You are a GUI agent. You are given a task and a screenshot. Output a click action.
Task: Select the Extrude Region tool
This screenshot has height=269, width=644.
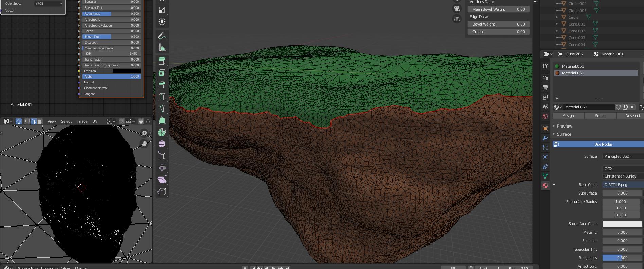coord(162,61)
